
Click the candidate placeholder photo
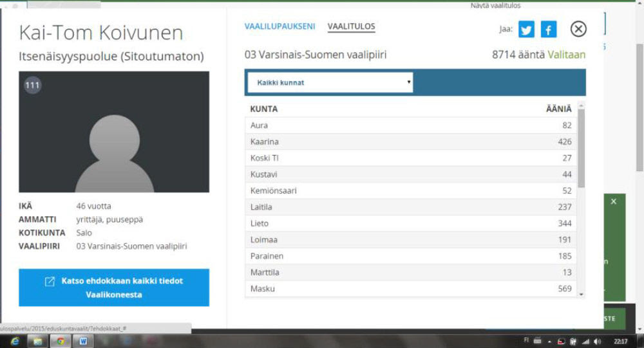(x=114, y=132)
